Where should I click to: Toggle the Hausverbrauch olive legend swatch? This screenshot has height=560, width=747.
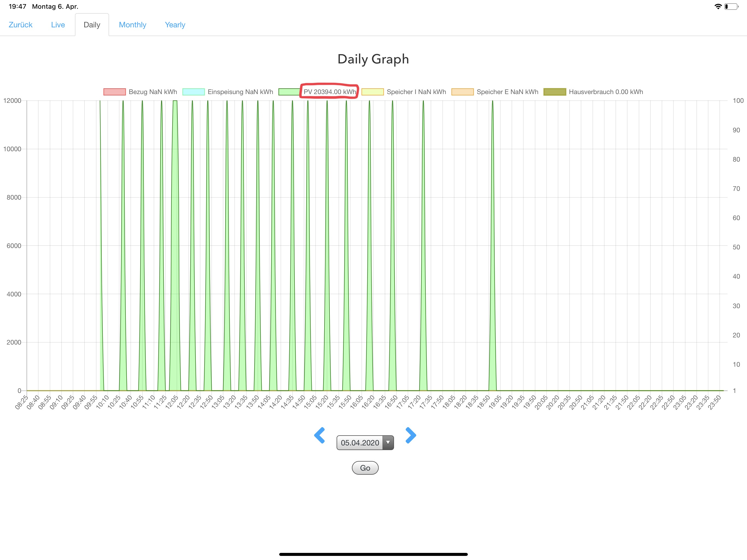tap(555, 92)
